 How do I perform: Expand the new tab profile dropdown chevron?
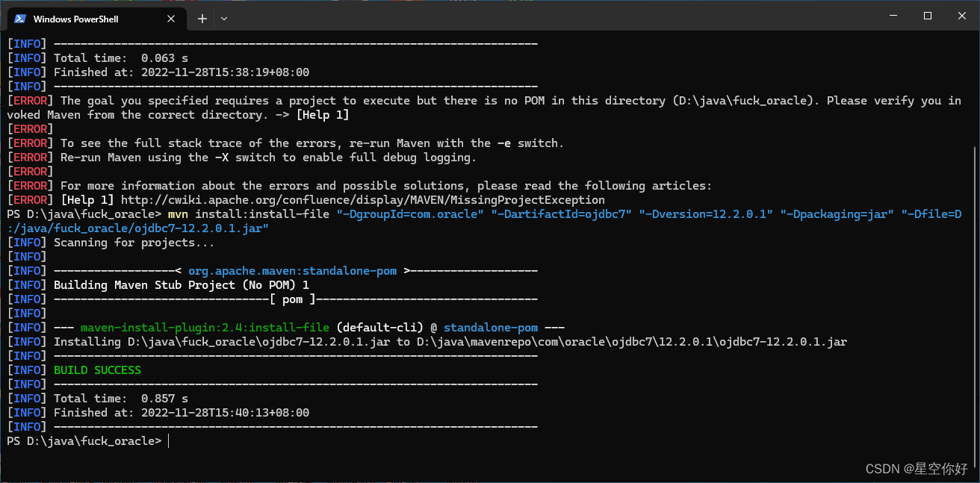[224, 19]
